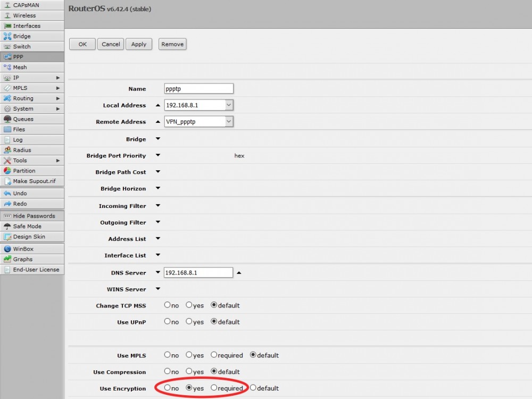Set Use Encryption to required

[x=214, y=388]
